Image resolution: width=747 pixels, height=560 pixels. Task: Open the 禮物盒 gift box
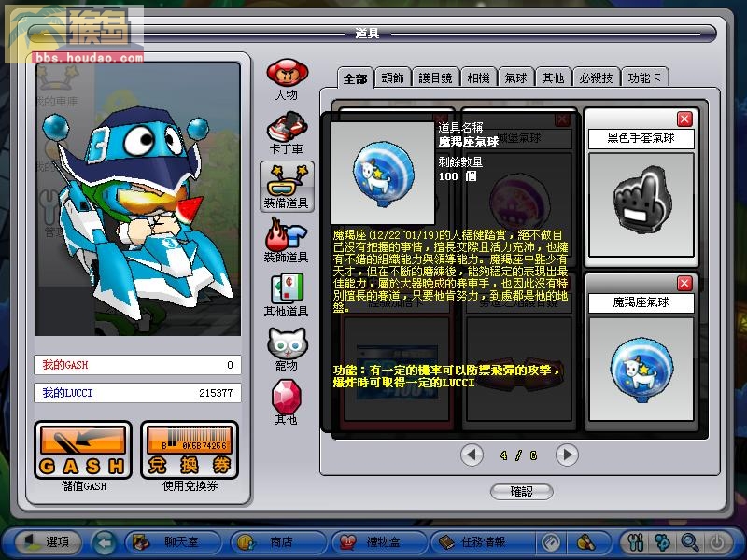click(x=379, y=542)
